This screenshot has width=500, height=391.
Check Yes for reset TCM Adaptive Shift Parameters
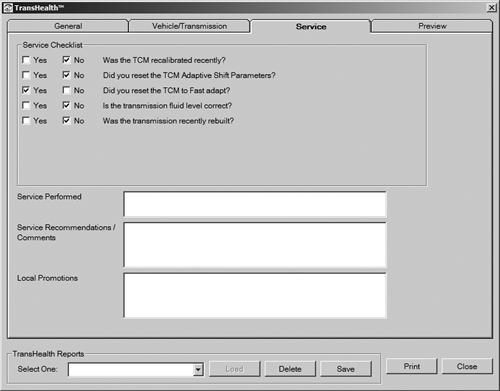click(x=26, y=75)
